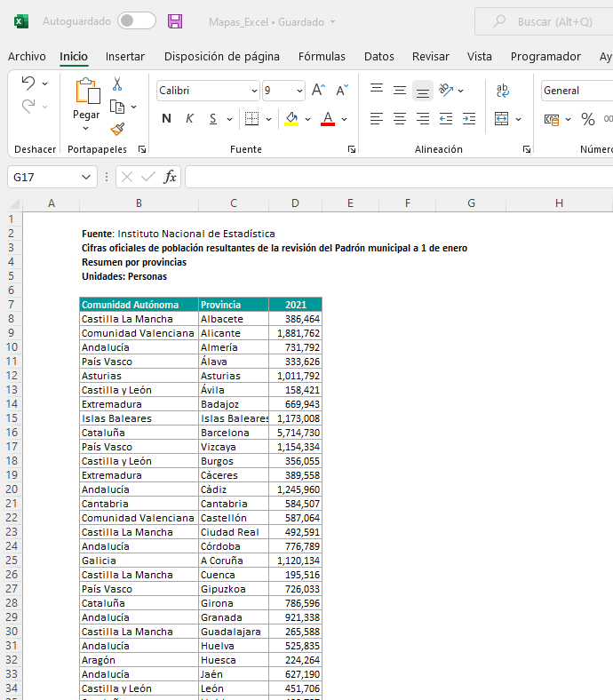Select the Format Painter brush
This screenshot has height=700, width=613.
pos(116,129)
